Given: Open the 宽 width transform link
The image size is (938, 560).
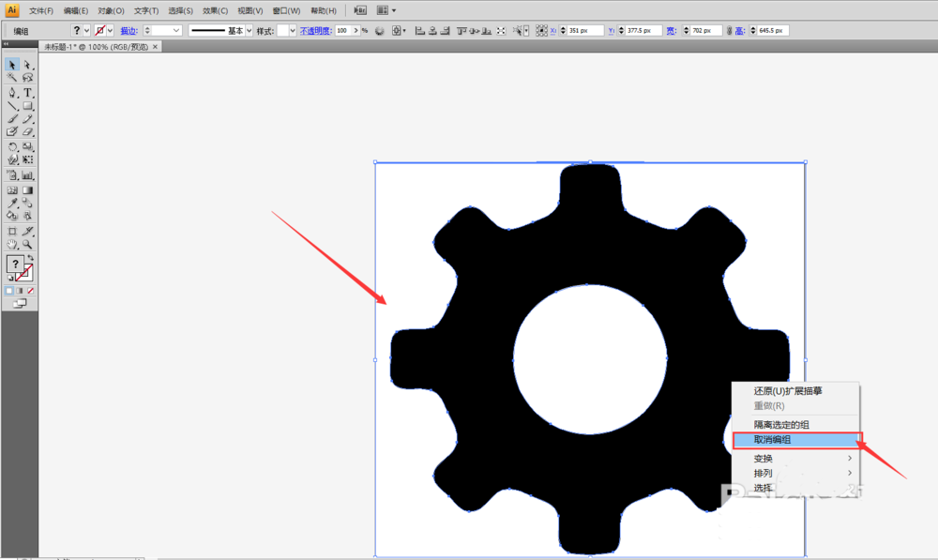Looking at the screenshot, I should pyautogui.click(x=672, y=31).
